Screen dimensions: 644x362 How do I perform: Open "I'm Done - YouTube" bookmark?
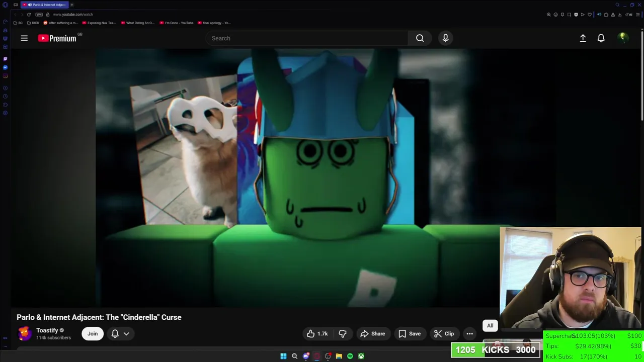click(x=177, y=23)
